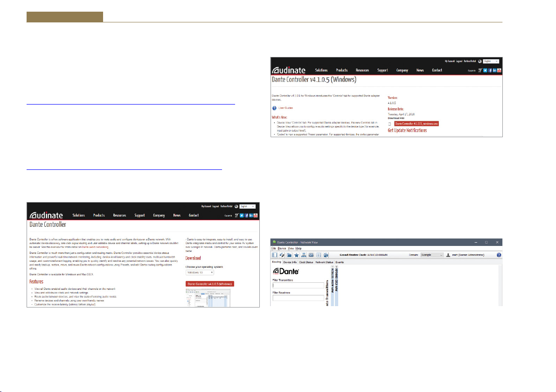Screen dimensions: 556x392
Task: Expand the AVN-CU2 transmitter column
Action: pyautogui.click(x=336, y=267)
